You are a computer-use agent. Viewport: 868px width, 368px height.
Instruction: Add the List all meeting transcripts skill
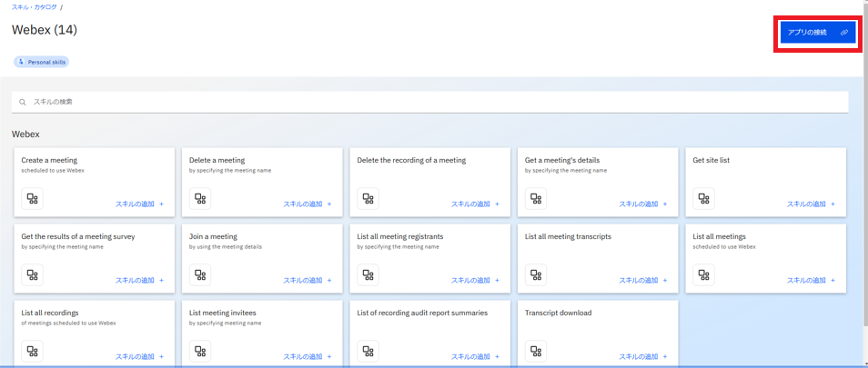coord(643,280)
